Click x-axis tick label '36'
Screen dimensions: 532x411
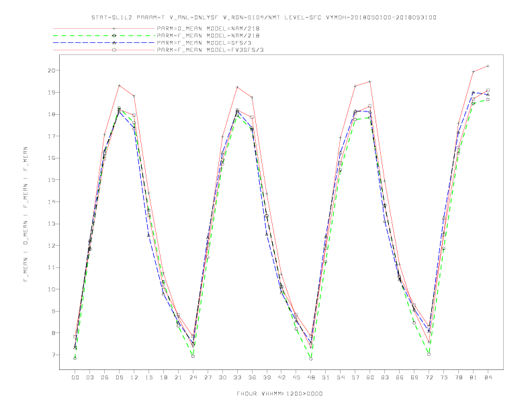[252, 377]
